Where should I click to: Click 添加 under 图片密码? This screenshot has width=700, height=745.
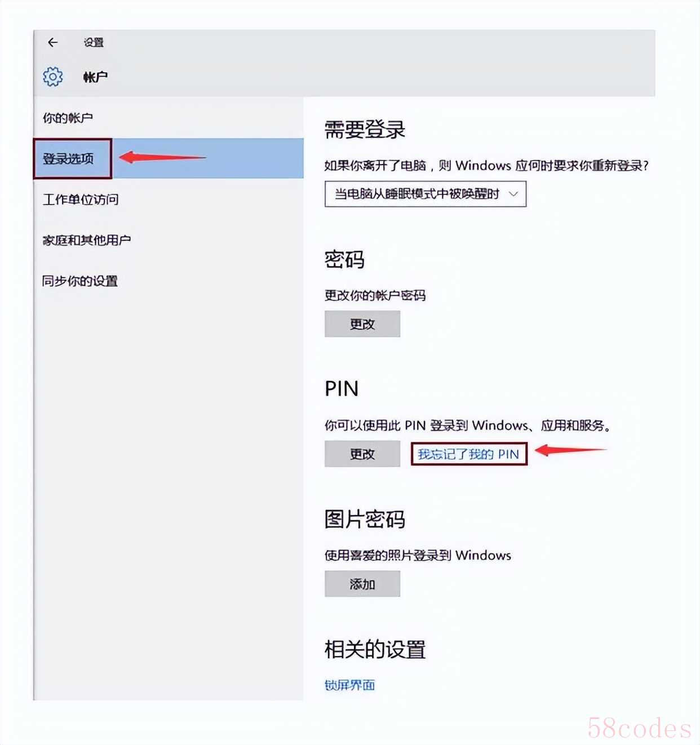tap(362, 584)
